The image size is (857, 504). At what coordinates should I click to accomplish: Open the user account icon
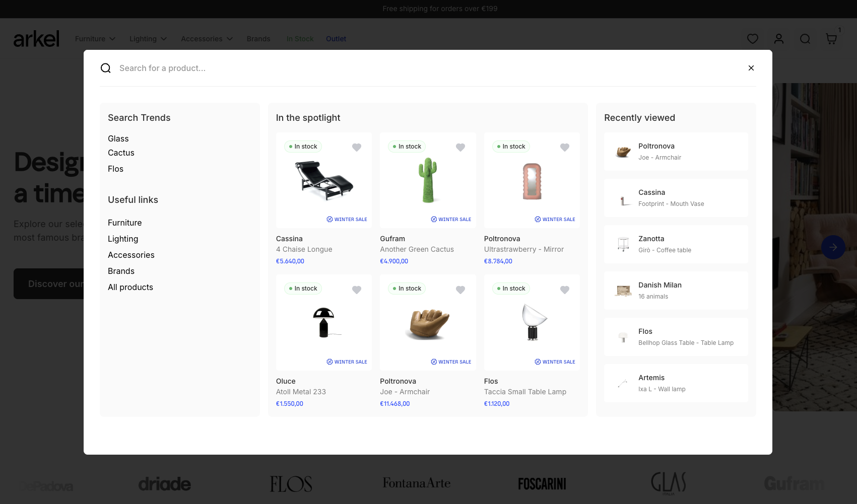coord(778,39)
